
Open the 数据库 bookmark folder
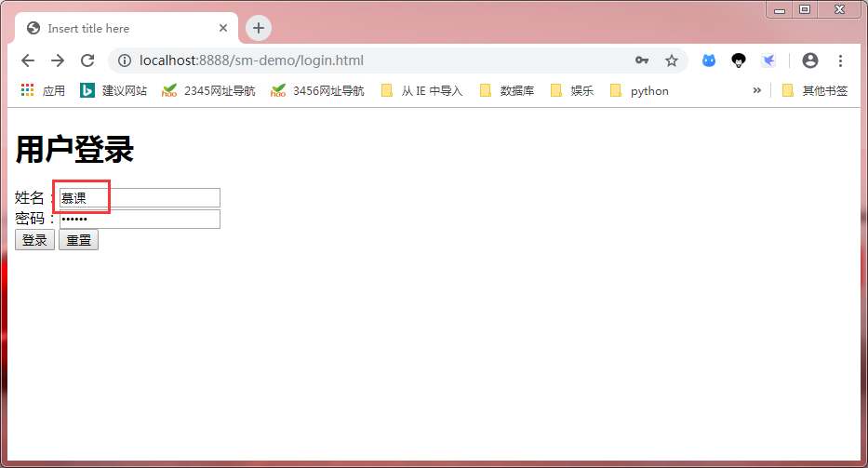click(507, 90)
